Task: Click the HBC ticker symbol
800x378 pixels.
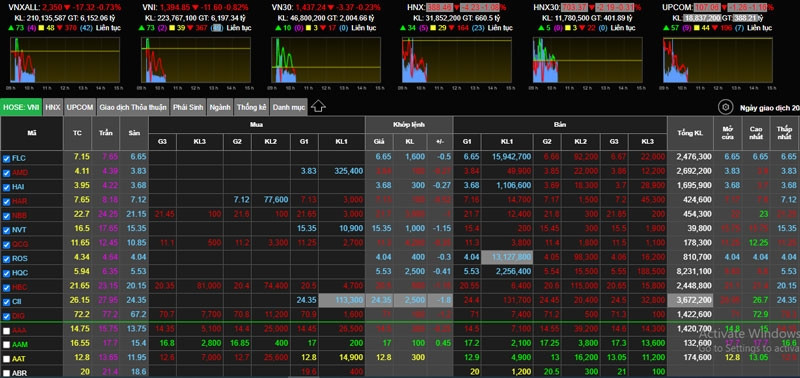Action: (x=19, y=287)
